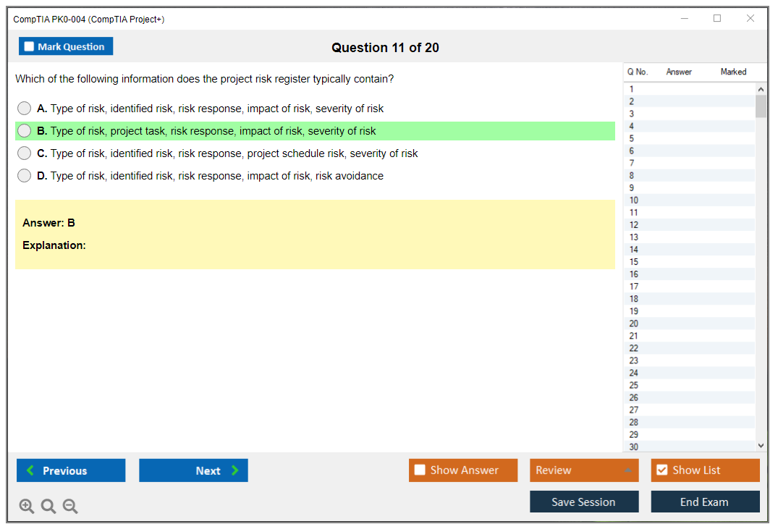Image resolution: width=778 pixels, height=532 pixels.
Task: Save Session progress
Action: click(583, 502)
